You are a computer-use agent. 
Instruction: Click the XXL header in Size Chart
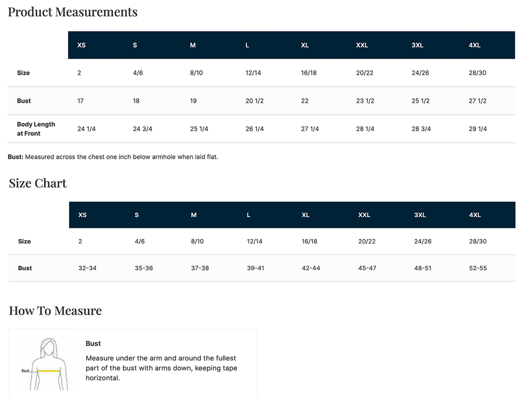pos(364,215)
